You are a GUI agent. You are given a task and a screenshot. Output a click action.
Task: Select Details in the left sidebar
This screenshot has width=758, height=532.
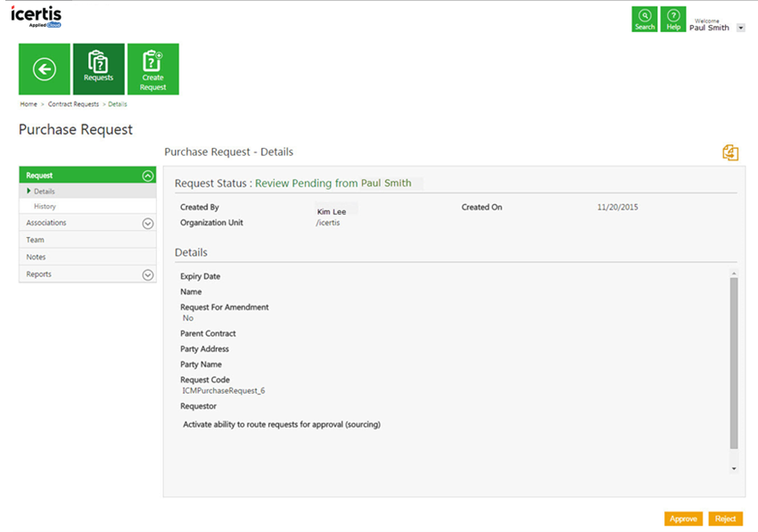click(45, 192)
